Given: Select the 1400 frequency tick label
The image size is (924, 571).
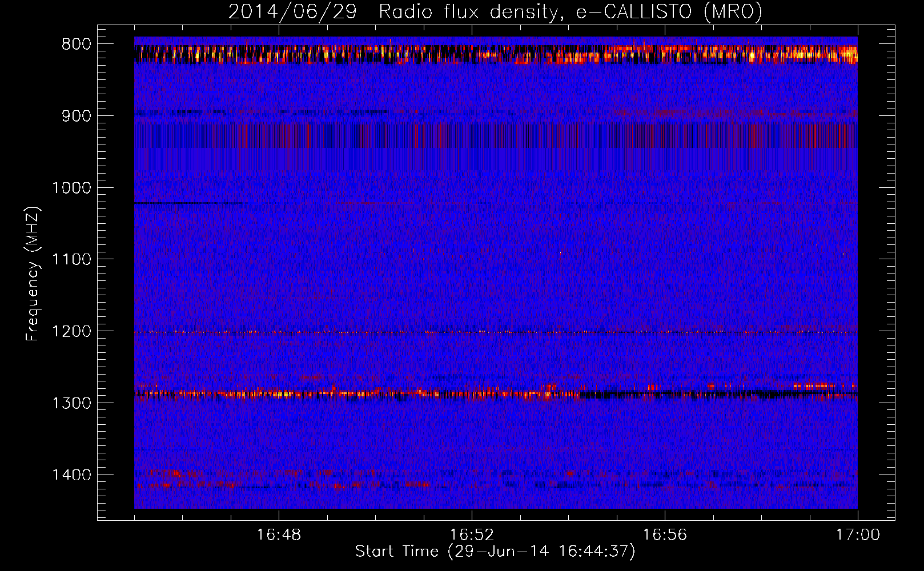Looking at the screenshot, I should (x=71, y=475).
